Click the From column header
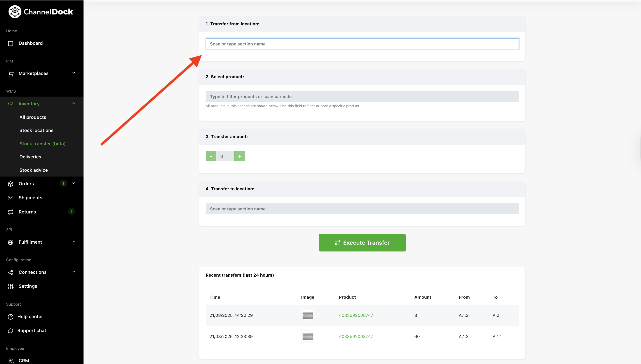This screenshot has height=364, width=641. point(464,297)
